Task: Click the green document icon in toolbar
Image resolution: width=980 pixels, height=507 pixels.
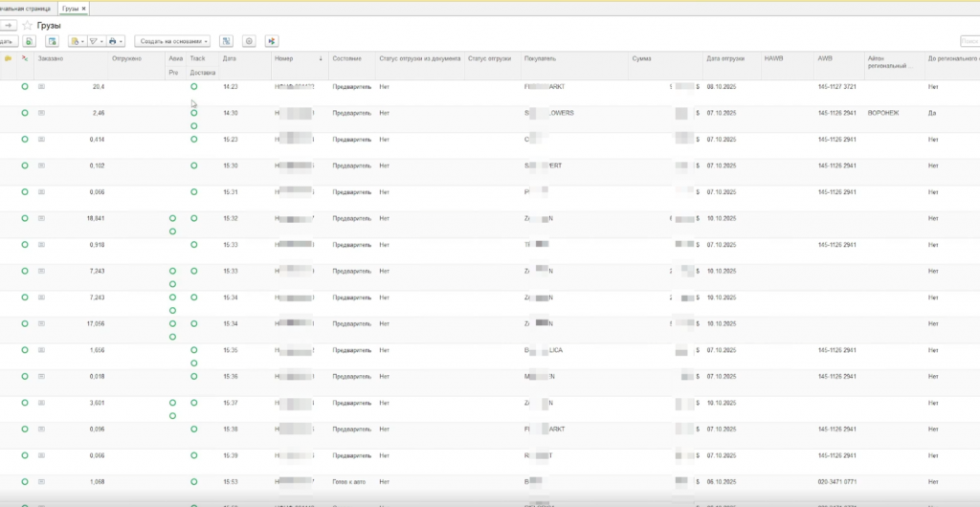Action: (x=29, y=41)
